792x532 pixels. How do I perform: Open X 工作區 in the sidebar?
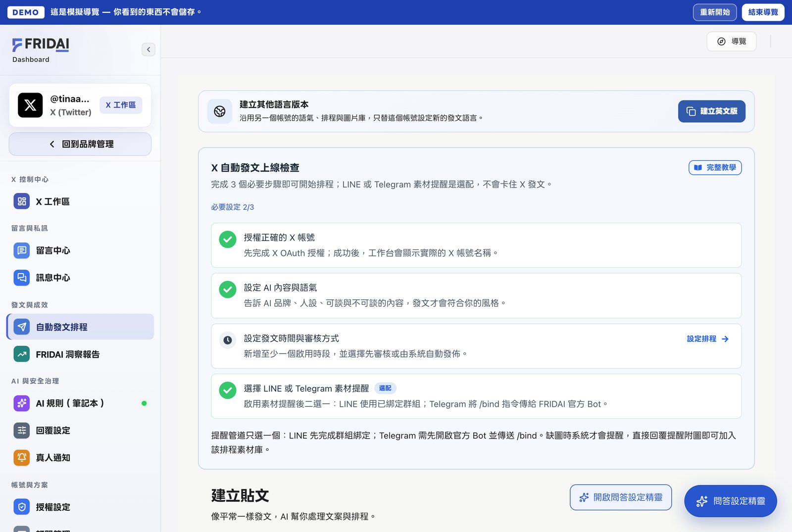(x=80, y=201)
